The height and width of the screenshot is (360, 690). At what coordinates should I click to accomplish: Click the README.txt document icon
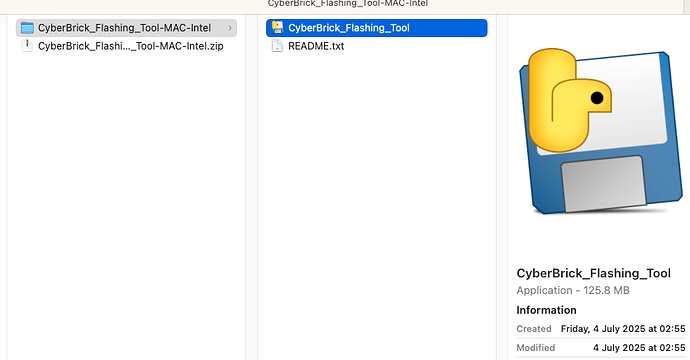pos(277,46)
